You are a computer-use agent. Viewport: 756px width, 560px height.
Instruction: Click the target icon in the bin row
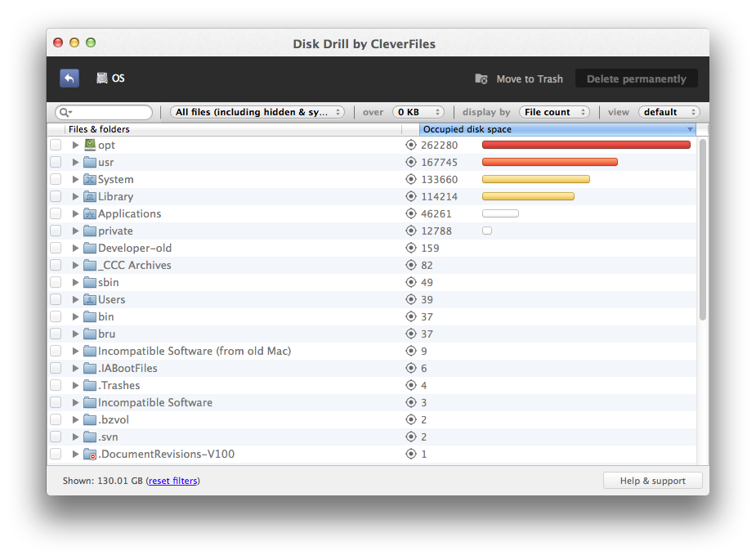point(411,316)
